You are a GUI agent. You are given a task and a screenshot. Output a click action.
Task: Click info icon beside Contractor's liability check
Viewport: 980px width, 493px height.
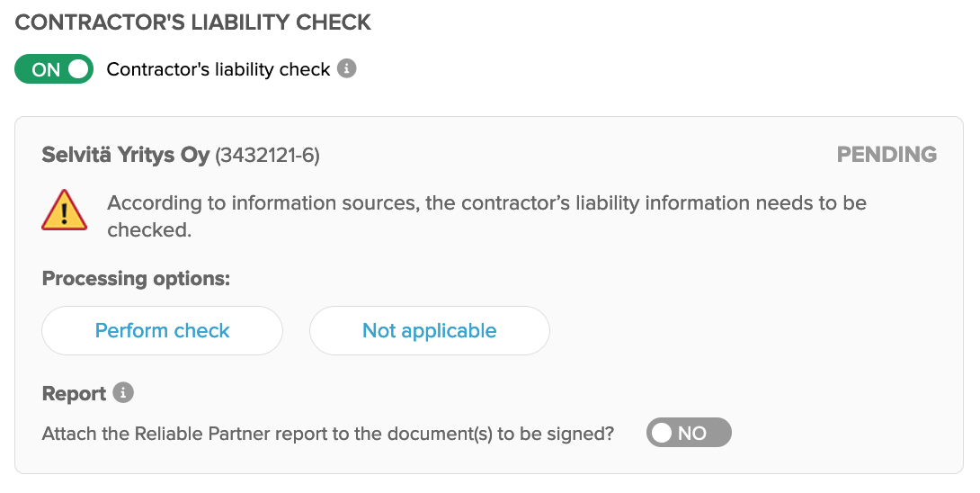click(x=347, y=68)
